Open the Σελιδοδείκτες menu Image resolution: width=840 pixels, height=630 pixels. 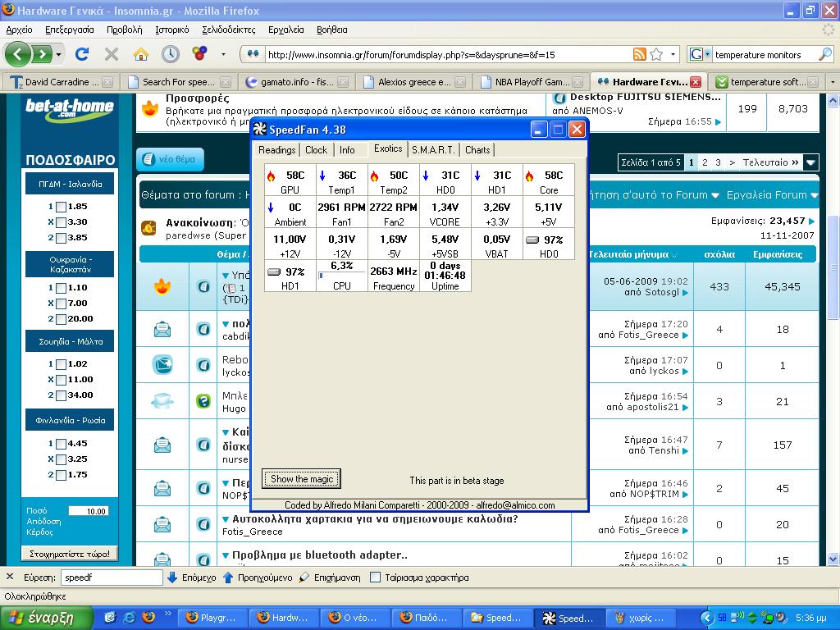(x=229, y=30)
